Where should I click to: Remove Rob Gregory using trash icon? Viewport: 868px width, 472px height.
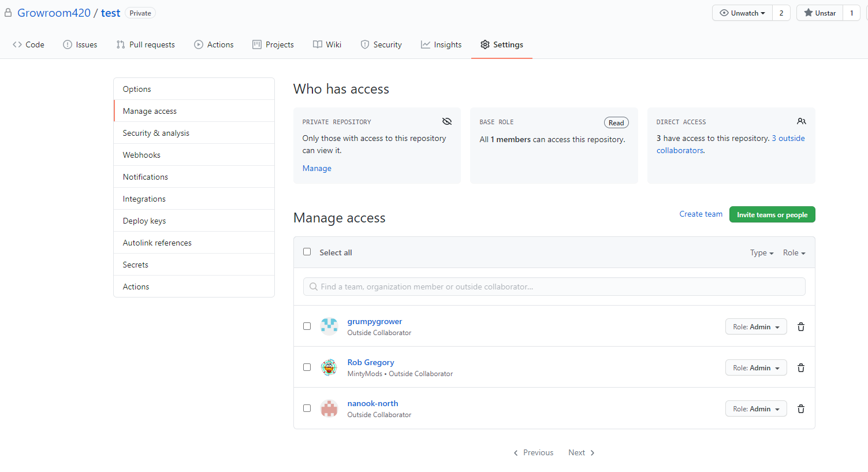coord(800,368)
